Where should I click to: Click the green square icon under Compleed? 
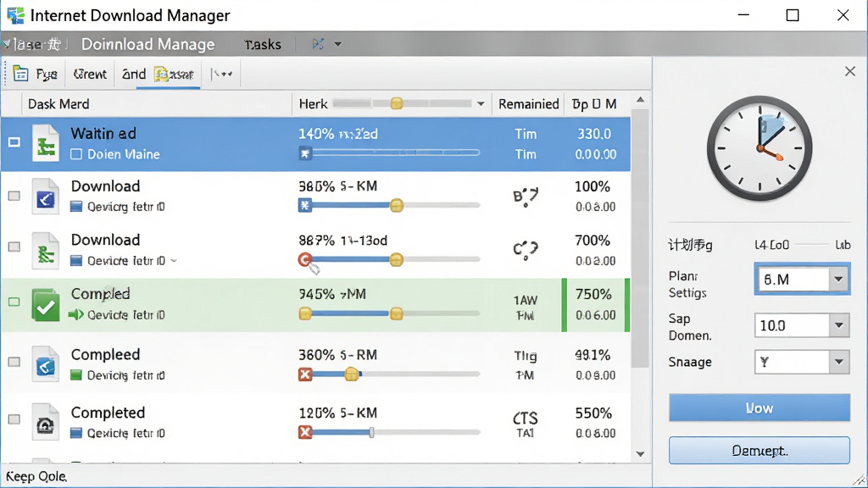coord(76,375)
